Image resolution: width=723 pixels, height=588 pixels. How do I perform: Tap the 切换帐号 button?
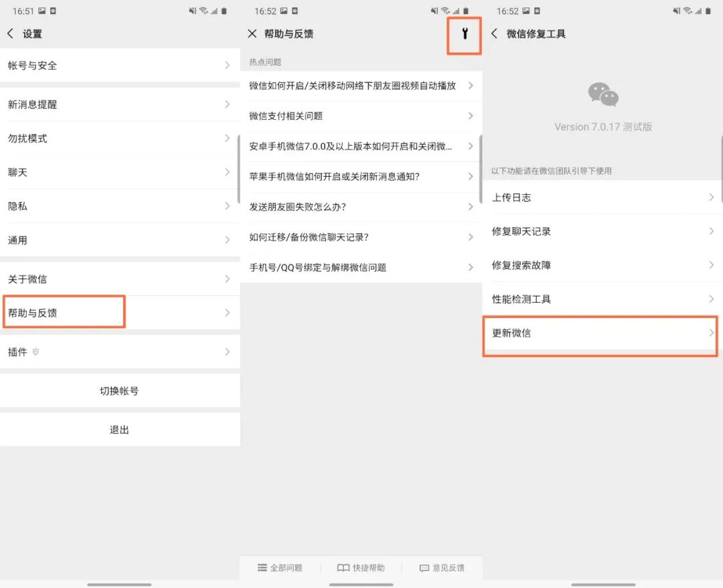click(x=120, y=390)
